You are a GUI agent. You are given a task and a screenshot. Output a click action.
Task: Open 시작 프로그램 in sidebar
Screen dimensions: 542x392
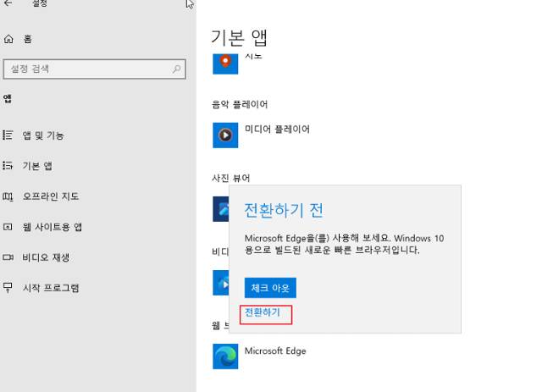tap(51, 288)
